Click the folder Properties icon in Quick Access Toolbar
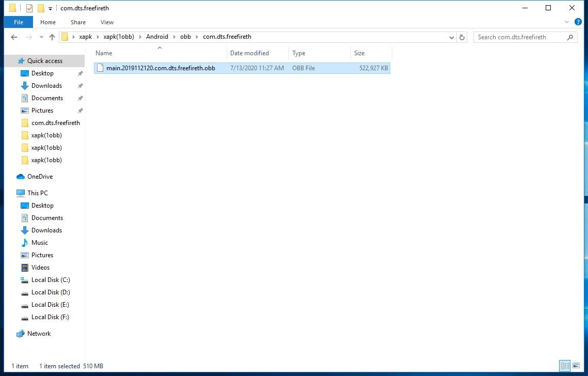 [x=29, y=8]
